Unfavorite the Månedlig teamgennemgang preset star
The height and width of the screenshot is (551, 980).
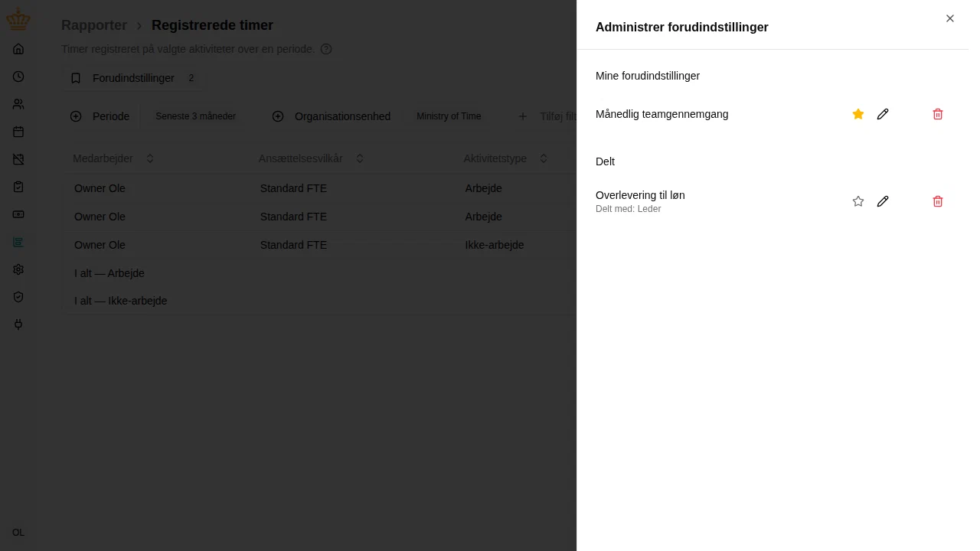click(x=858, y=114)
